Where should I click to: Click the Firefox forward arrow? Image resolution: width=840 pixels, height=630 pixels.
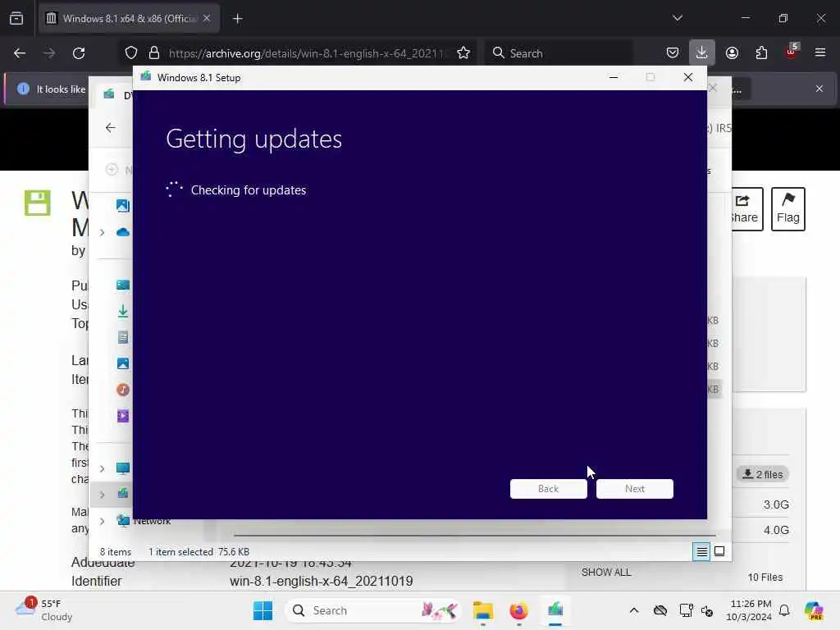click(48, 53)
